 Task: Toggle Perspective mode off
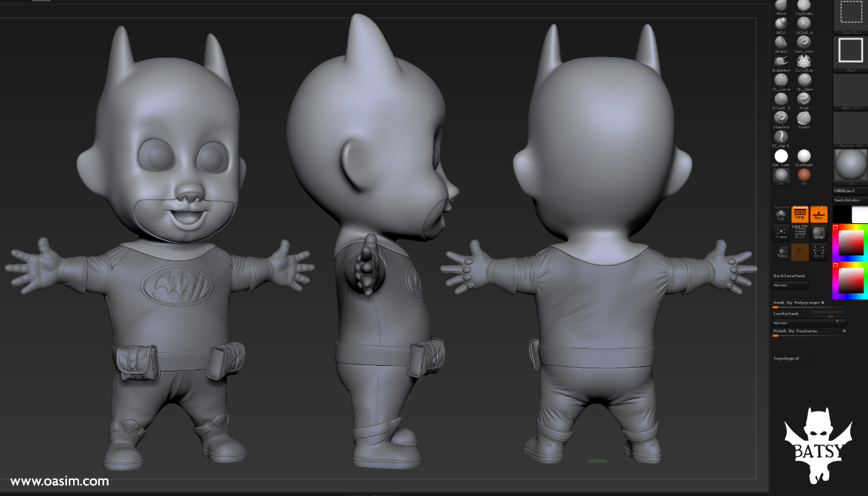coord(800,215)
